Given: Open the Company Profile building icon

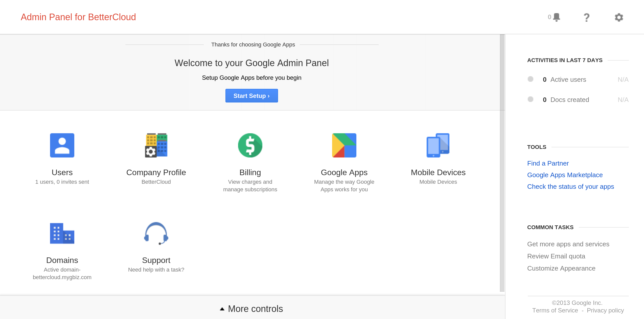Looking at the screenshot, I should point(156,145).
